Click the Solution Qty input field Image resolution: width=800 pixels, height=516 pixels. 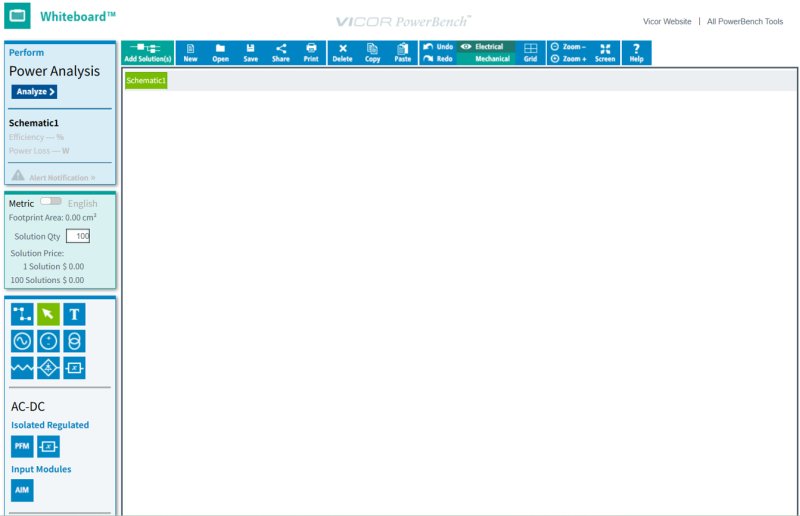[78, 236]
